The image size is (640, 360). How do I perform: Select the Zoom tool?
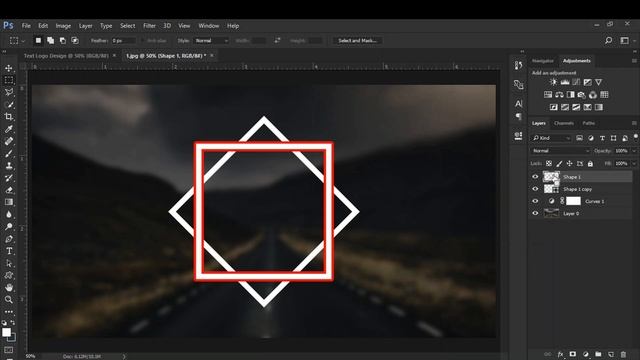9,300
